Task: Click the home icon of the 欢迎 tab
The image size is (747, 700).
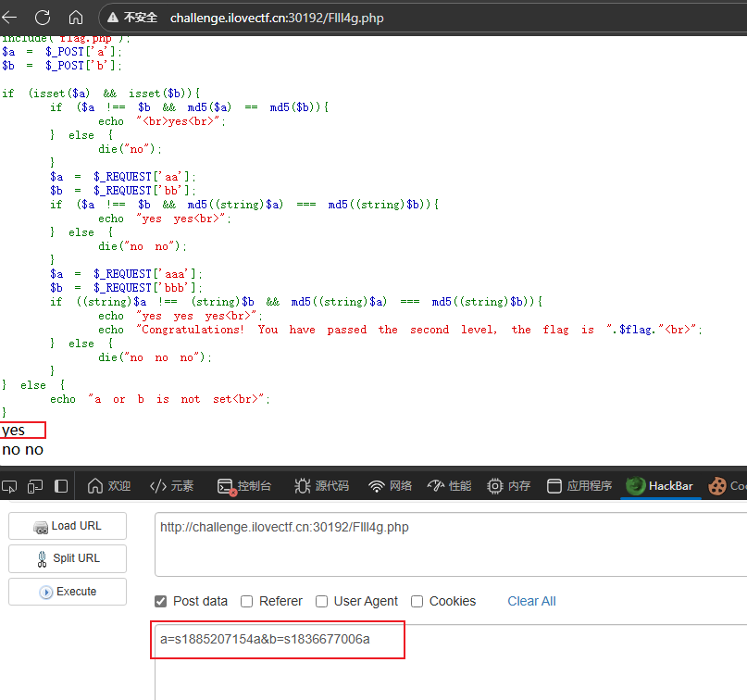Action: click(x=95, y=486)
